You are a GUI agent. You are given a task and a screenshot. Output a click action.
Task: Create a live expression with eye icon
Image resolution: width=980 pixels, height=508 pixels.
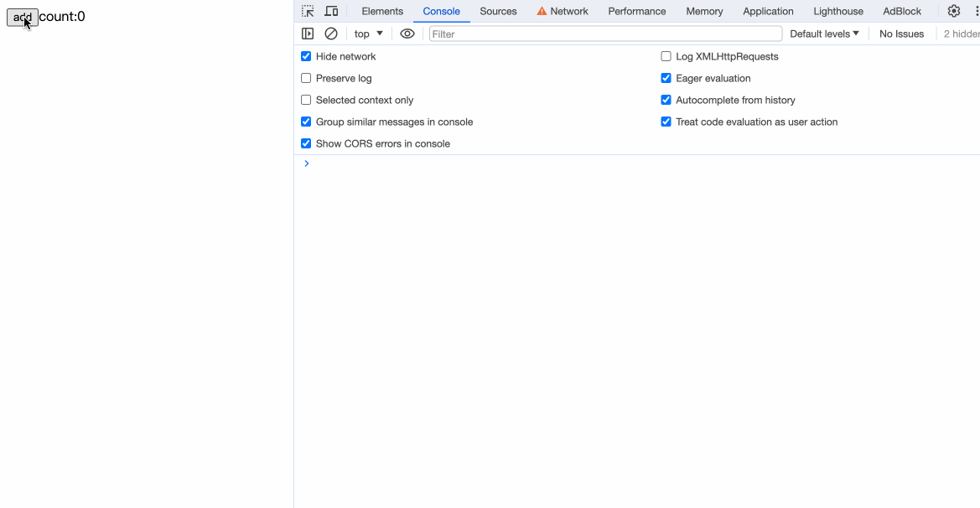(407, 34)
